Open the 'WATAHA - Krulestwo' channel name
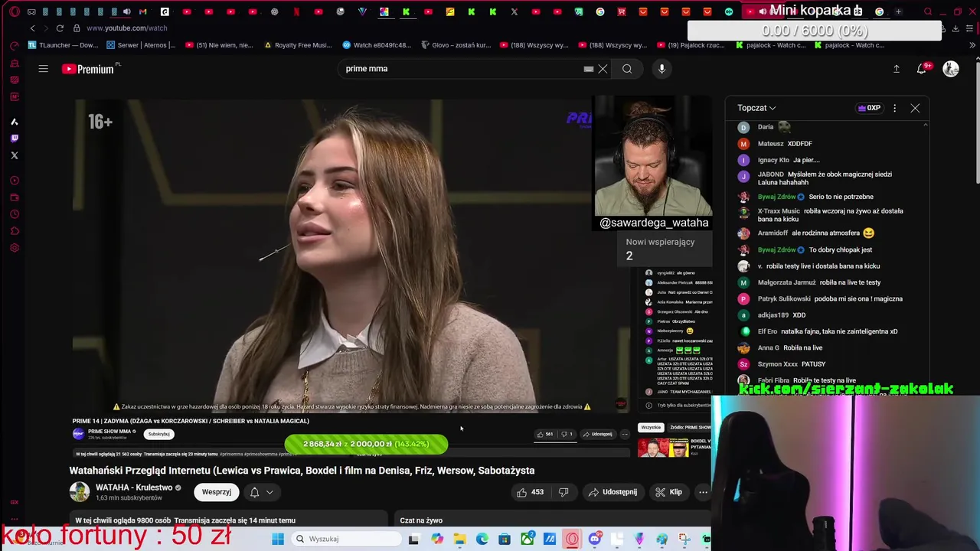980x551 pixels. click(x=134, y=487)
